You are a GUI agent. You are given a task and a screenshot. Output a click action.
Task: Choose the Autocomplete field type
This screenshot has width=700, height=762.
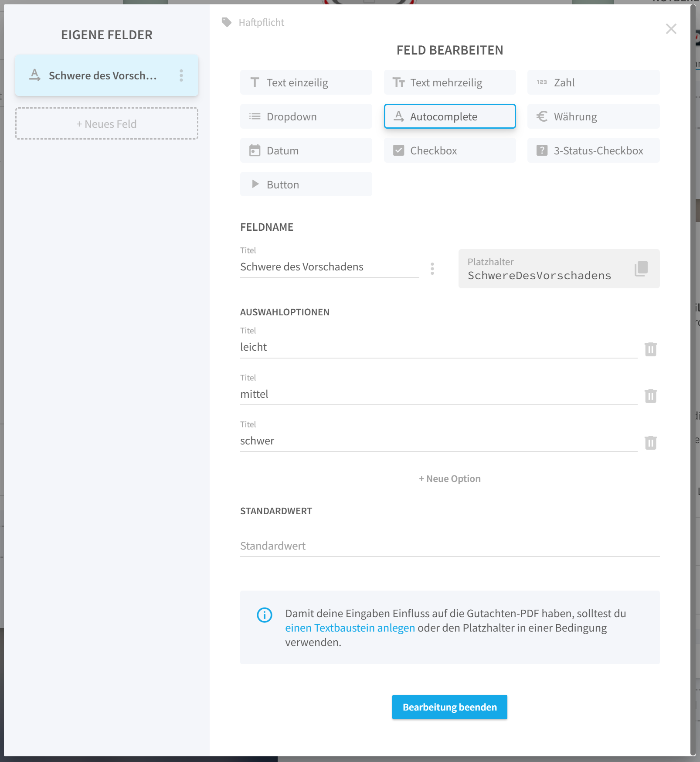pos(450,116)
